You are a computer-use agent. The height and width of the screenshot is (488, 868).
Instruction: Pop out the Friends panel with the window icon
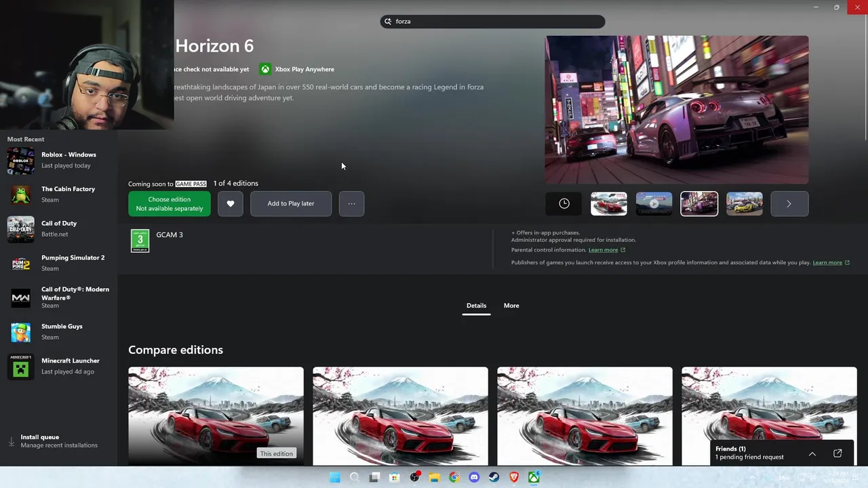pos(837,453)
